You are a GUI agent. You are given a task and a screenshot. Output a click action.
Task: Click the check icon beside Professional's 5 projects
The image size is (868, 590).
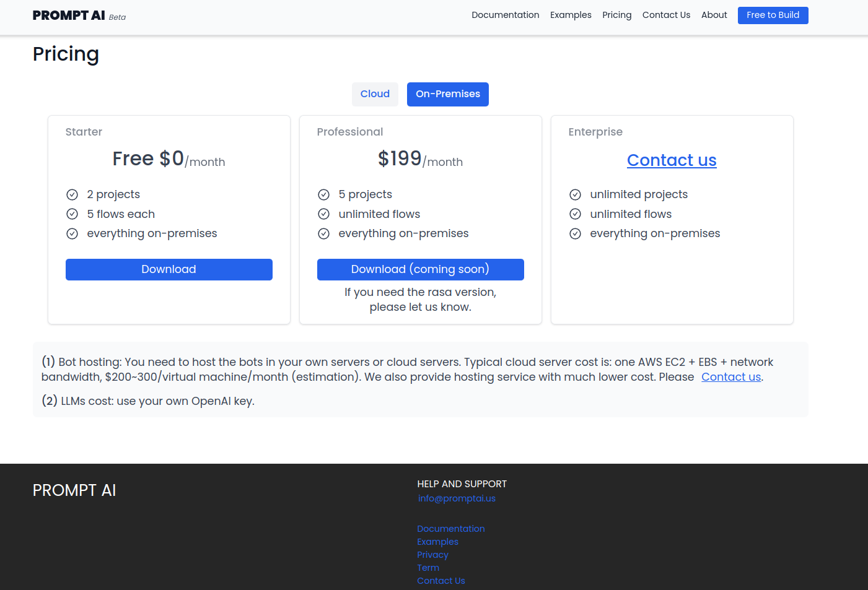pyautogui.click(x=324, y=195)
